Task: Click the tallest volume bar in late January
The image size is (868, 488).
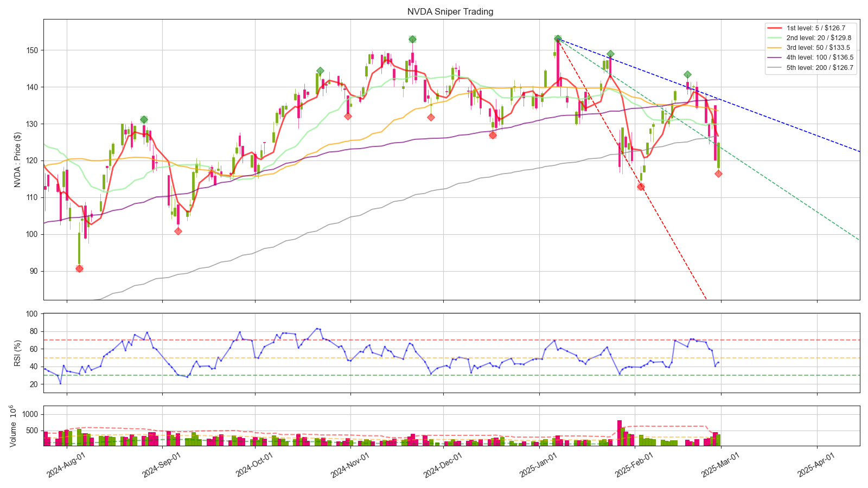Action: coord(619,433)
